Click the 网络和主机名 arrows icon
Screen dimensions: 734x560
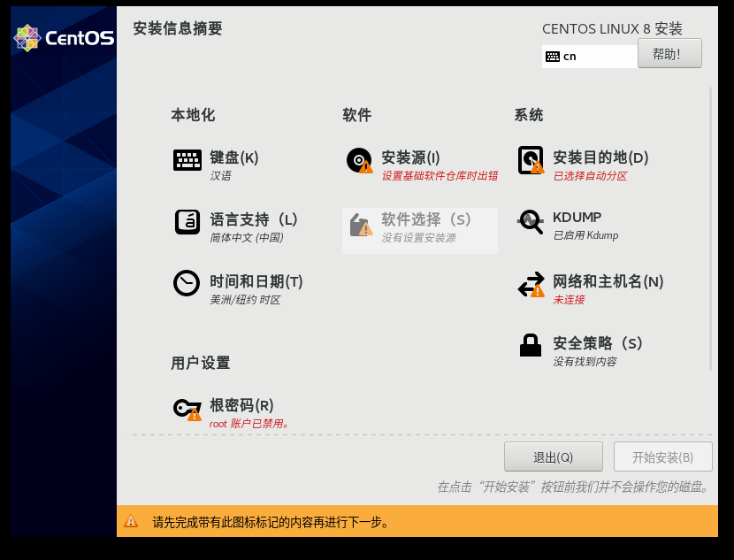click(x=531, y=284)
